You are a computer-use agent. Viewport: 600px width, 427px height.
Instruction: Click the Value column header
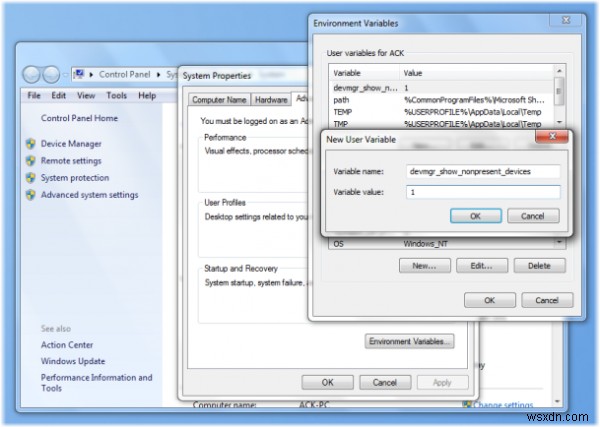coord(477,73)
